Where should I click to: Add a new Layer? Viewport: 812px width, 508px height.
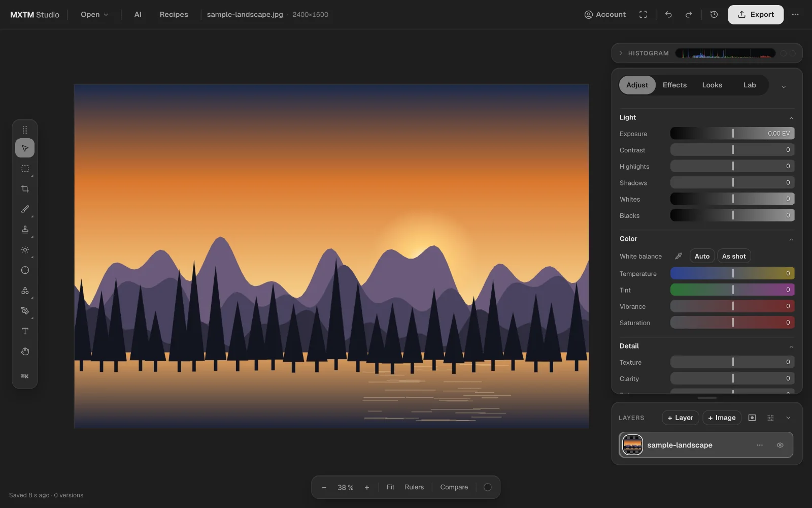click(x=681, y=418)
